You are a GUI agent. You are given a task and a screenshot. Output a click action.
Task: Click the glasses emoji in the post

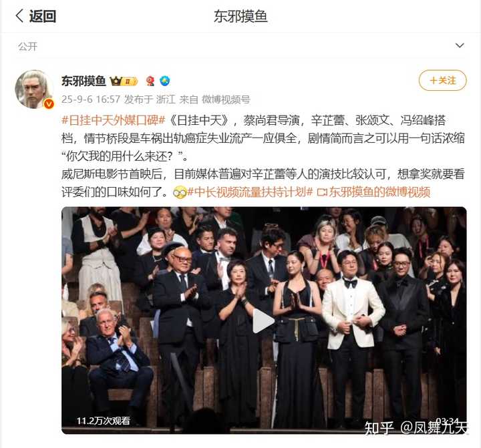[180, 192]
